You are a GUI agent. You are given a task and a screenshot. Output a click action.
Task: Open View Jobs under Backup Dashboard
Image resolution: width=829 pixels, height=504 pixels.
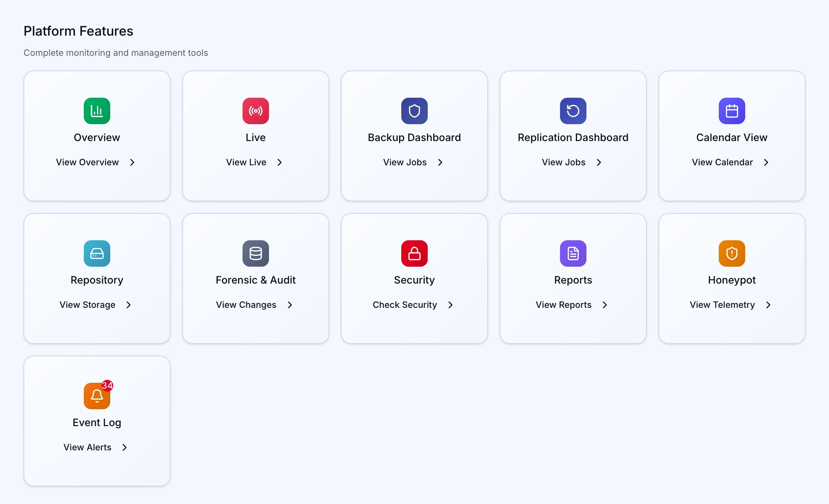405,162
